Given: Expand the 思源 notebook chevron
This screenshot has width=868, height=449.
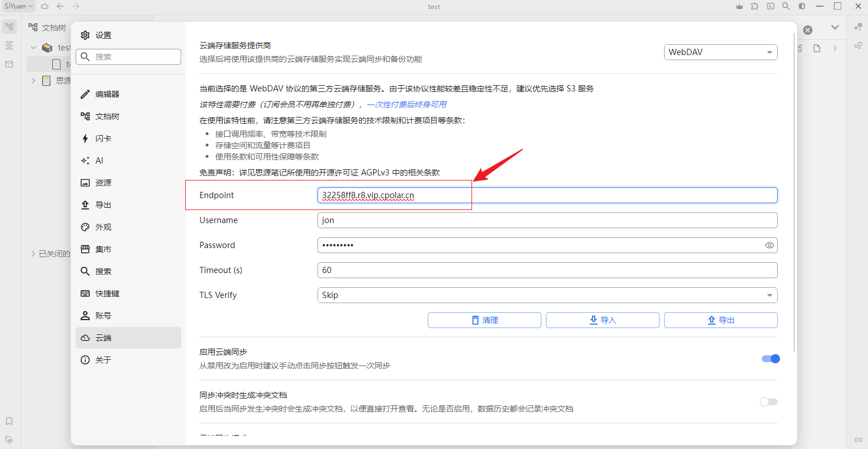Looking at the screenshot, I should [34, 81].
